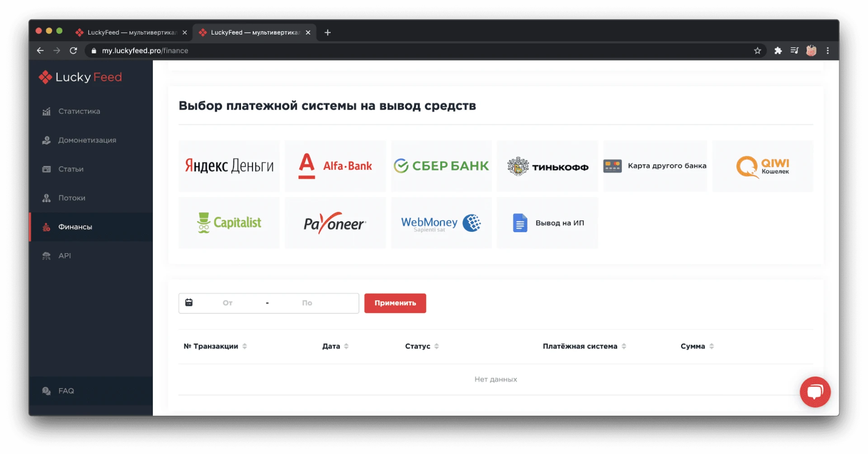
Task: Open a new browser tab with plus
Action: pyautogui.click(x=328, y=33)
